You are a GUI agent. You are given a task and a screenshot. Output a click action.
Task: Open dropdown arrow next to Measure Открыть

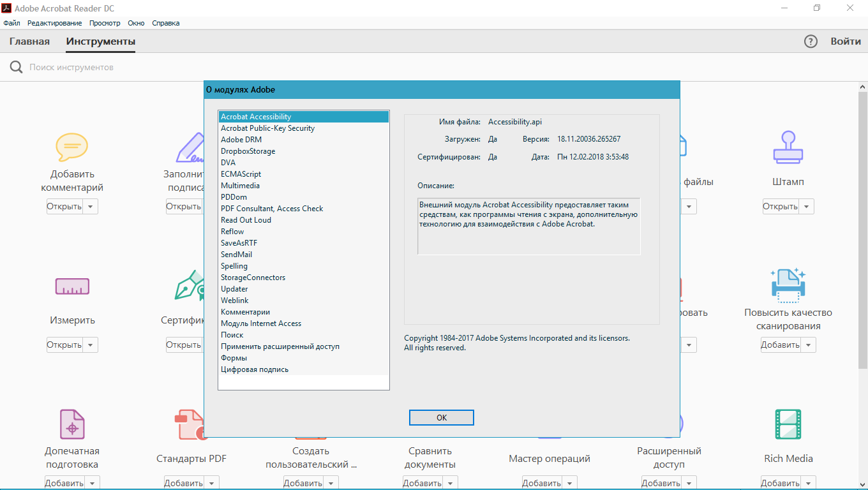pyautogui.click(x=91, y=345)
